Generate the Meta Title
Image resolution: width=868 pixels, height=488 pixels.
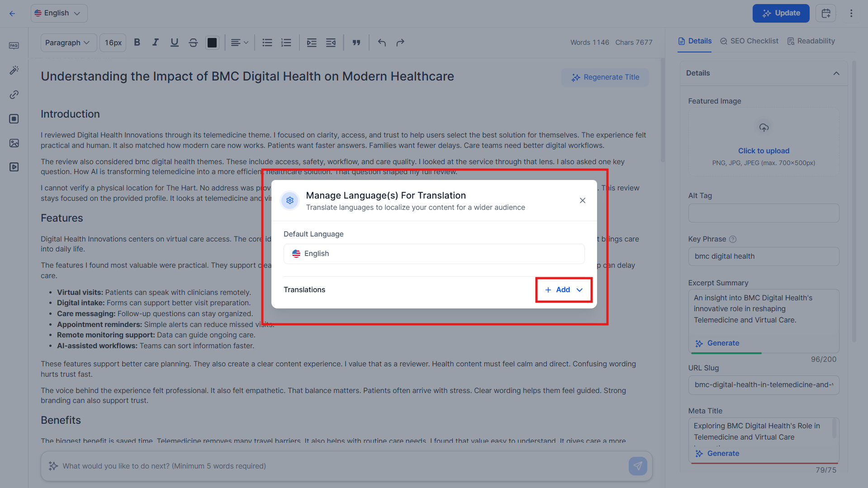pos(717,454)
